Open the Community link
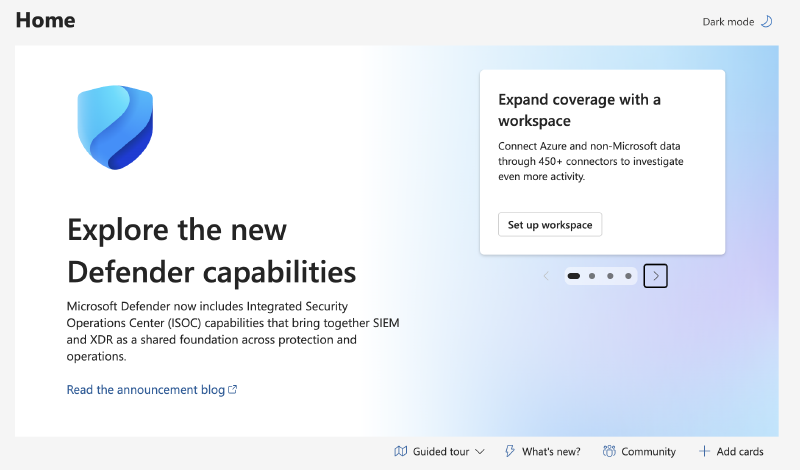Viewport: 800px width, 470px height. (648, 452)
